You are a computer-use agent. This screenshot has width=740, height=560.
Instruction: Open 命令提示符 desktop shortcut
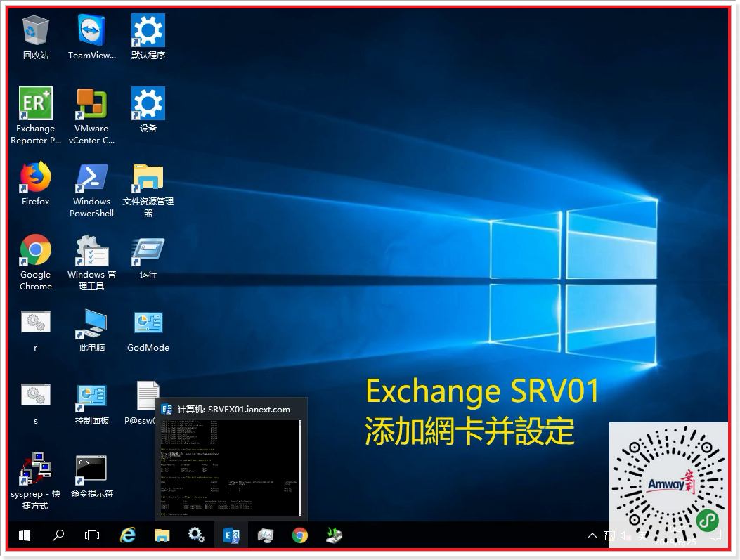91,476
